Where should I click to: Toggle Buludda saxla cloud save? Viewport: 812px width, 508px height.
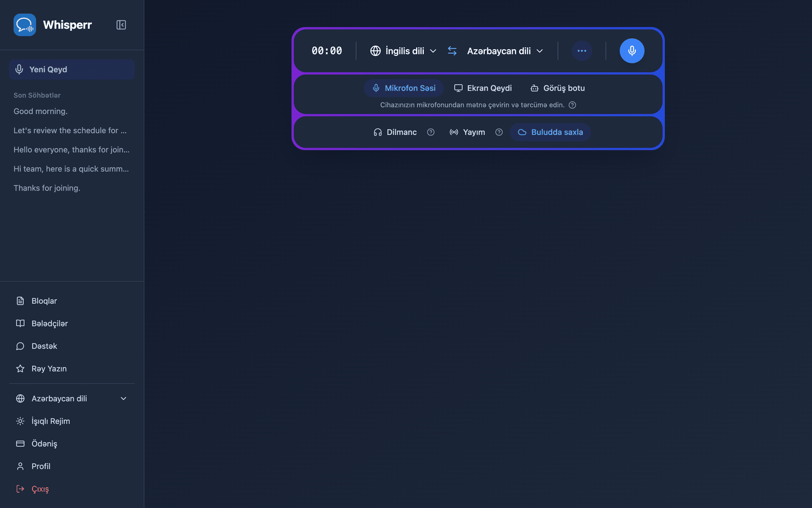tap(550, 132)
